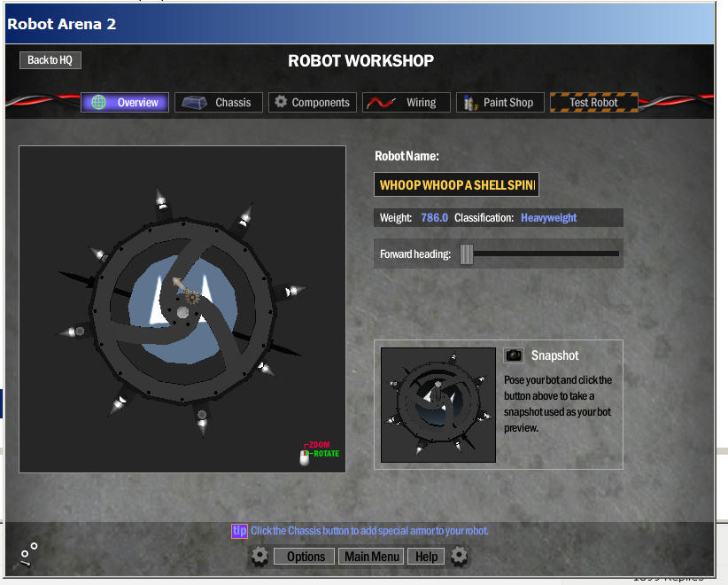
Task: Click the ROBOT WORKSHOP heading
Action: (x=360, y=60)
